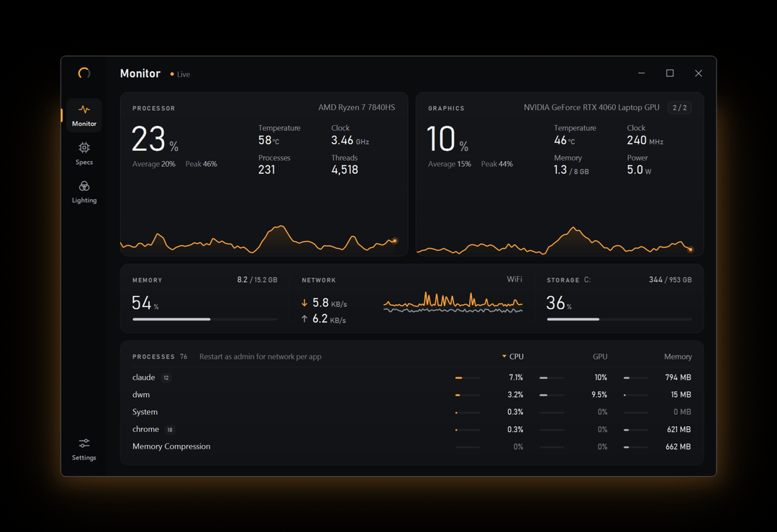
Task: Click the storage C: usage bar
Action: pos(619,319)
